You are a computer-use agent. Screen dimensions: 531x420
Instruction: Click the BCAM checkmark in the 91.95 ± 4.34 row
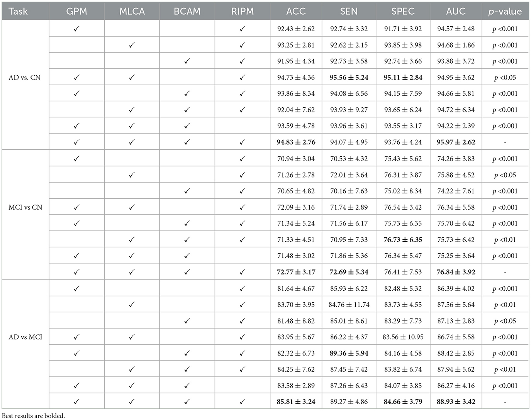187,61
